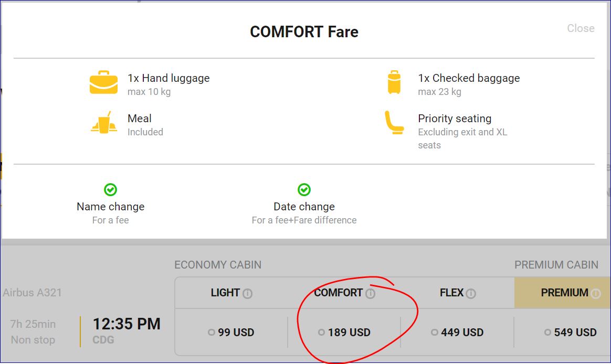This screenshot has width=611, height=364.
Task: Show FLEX fare info icon
Action: click(x=471, y=294)
